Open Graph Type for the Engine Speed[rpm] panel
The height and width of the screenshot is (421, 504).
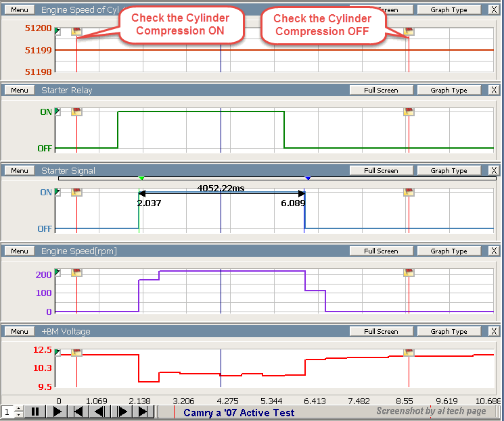point(449,251)
